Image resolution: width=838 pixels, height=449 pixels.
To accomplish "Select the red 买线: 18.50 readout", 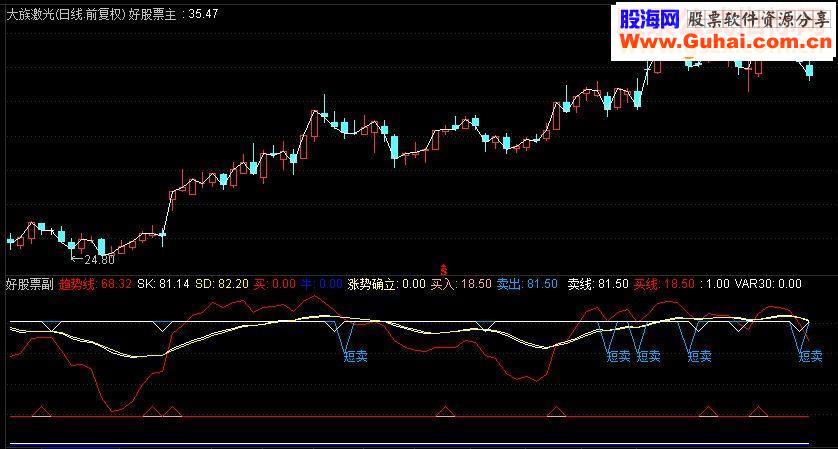I will (x=664, y=284).
